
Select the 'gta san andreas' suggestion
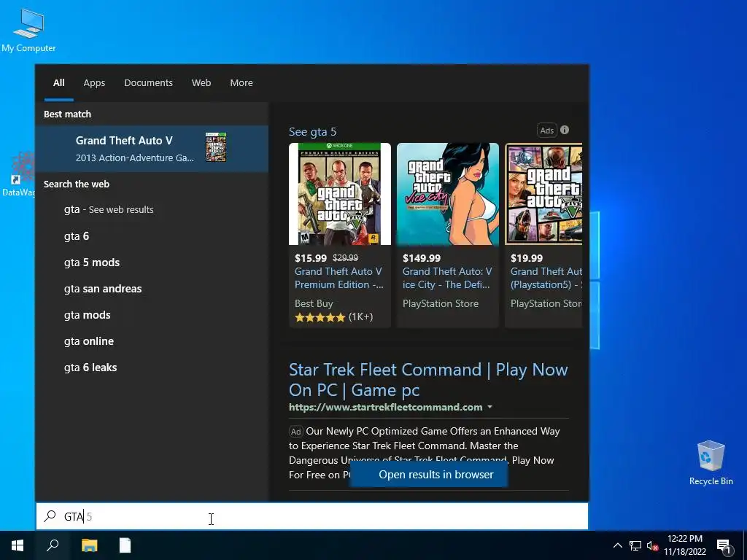click(152, 289)
